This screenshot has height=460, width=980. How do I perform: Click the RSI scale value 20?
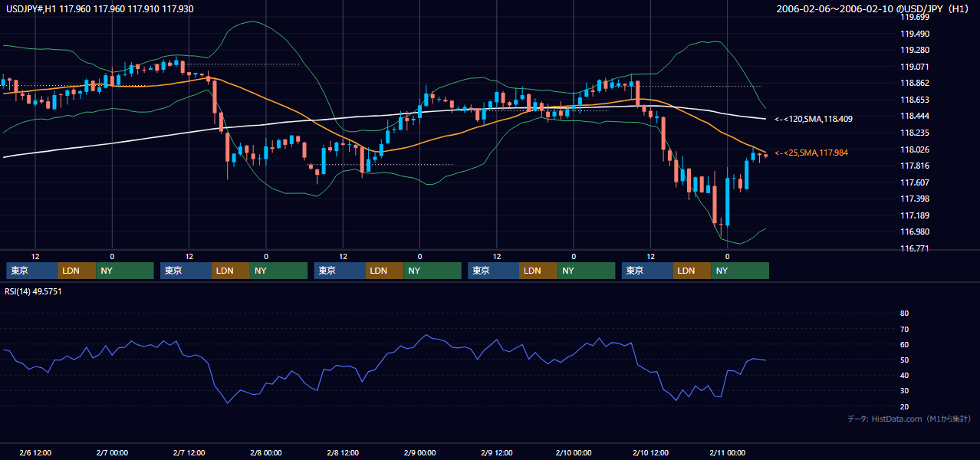(904, 406)
